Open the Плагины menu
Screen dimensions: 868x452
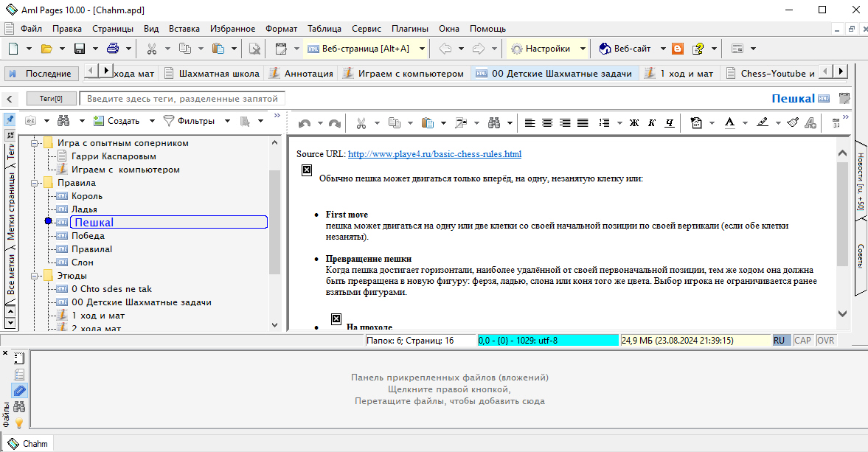[x=409, y=29]
